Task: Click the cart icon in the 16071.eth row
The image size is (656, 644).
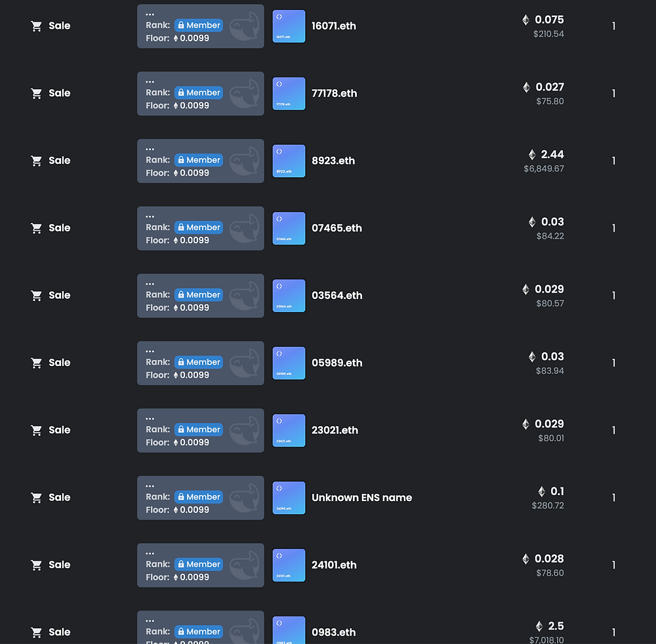Action: 36,26
